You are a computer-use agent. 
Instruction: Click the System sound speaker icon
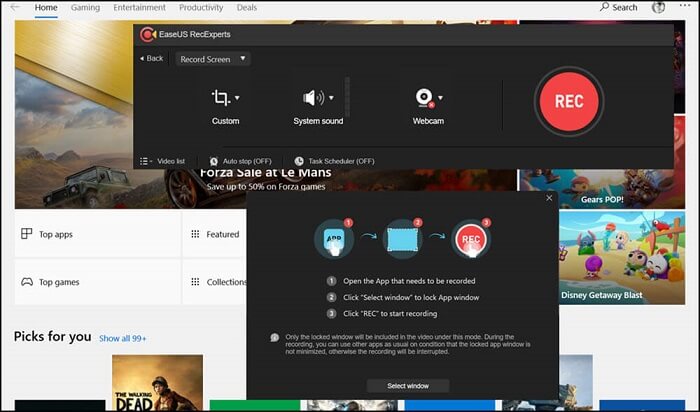(313, 97)
